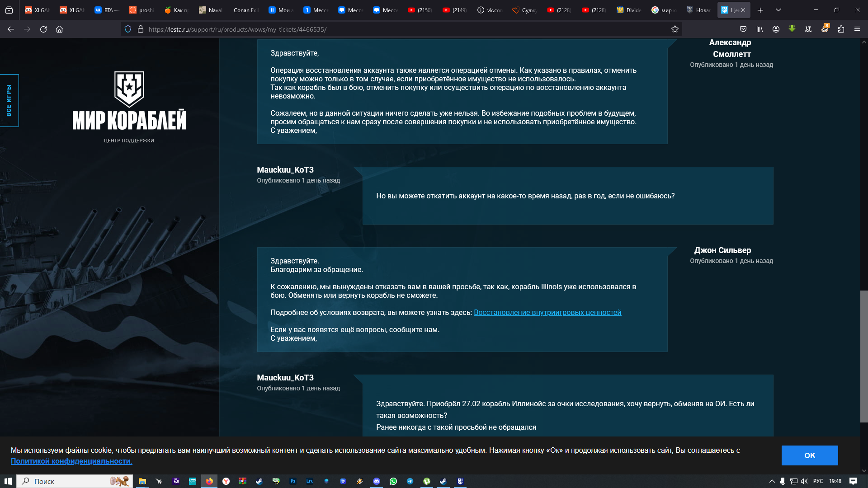The width and height of the screenshot is (868, 488).
Task: Expand the list of all tabs
Action: pos(778,10)
